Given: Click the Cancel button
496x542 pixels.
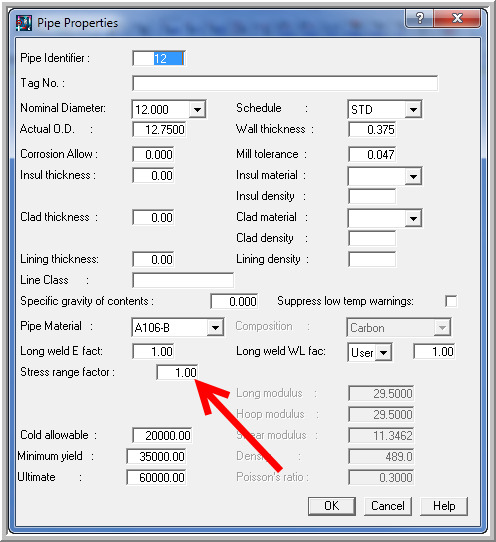Looking at the screenshot, I should point(387,506).
